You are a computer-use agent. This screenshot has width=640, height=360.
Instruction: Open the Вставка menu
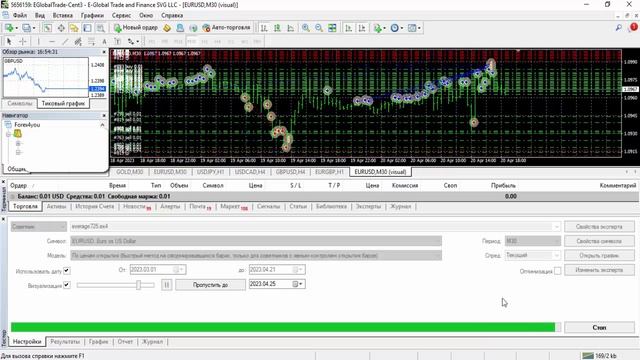(62, 15)
